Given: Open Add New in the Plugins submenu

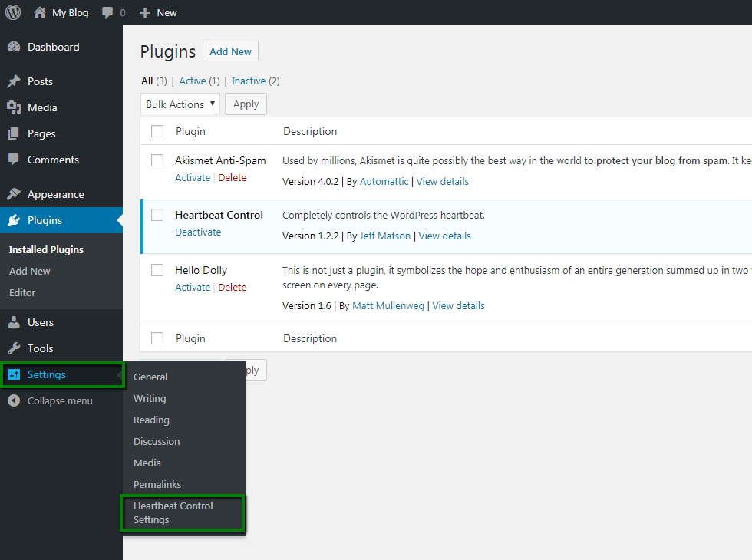Looking at the screenshot, I should point(29,272).
